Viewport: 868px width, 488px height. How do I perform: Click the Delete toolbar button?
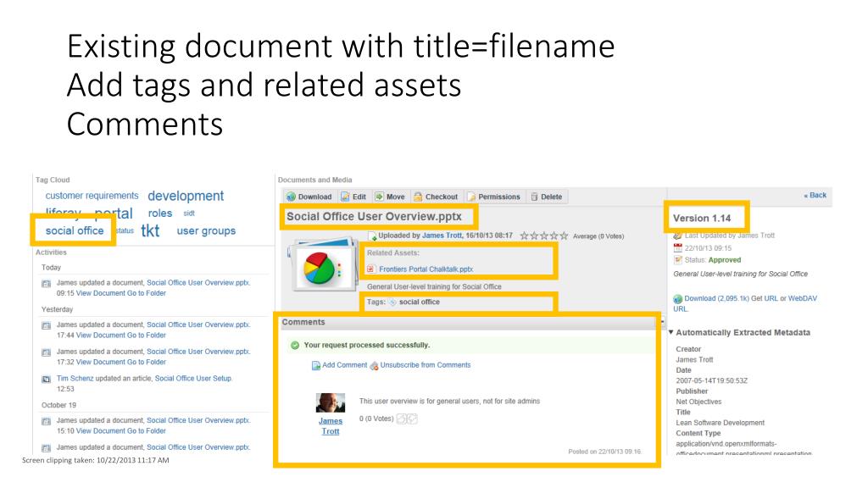[546, 197]
